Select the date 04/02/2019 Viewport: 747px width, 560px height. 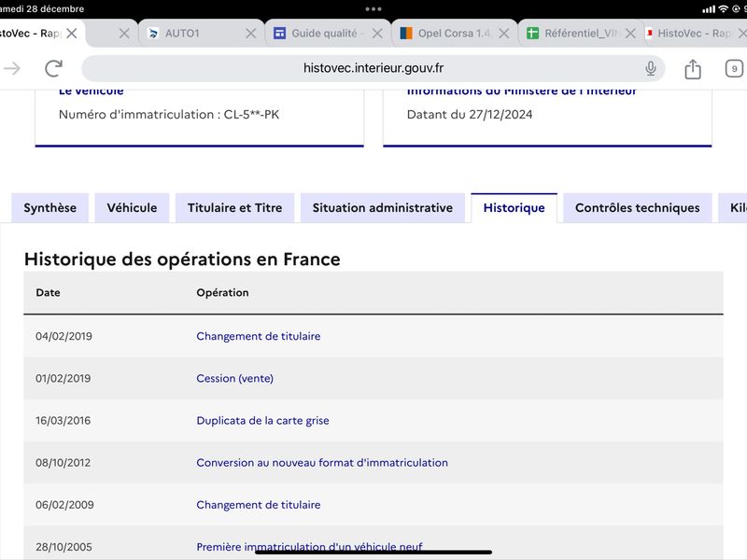63,336
